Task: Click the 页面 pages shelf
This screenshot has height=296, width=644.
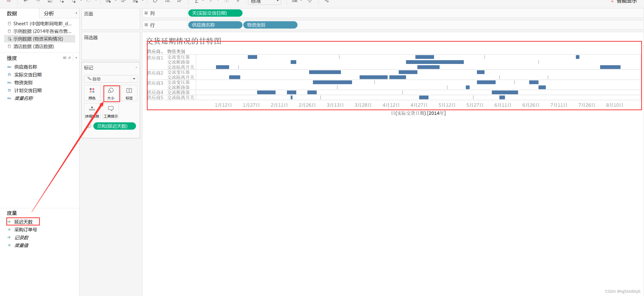Action: tap(111, 19)
